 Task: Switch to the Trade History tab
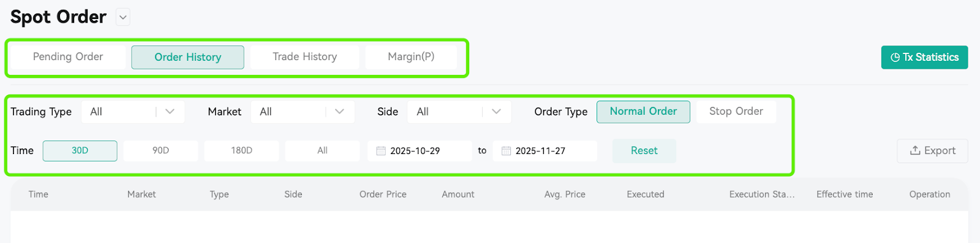tap(305, 57)
